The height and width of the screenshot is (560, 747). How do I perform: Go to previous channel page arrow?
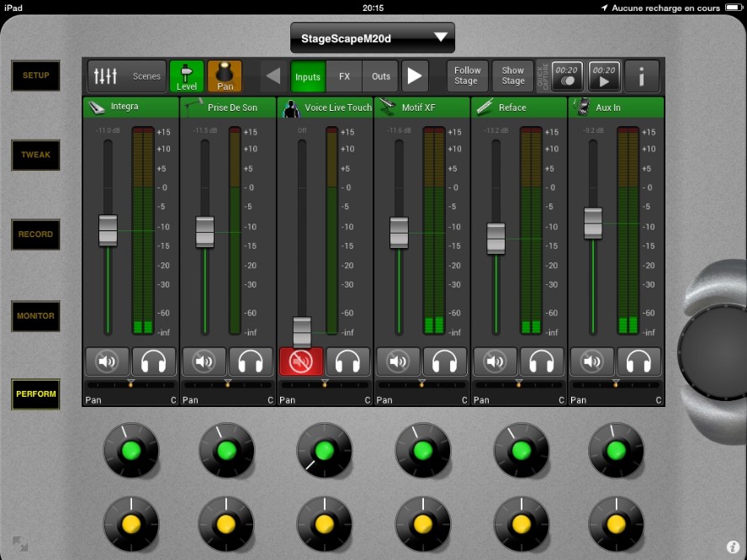tap(273, 77)
